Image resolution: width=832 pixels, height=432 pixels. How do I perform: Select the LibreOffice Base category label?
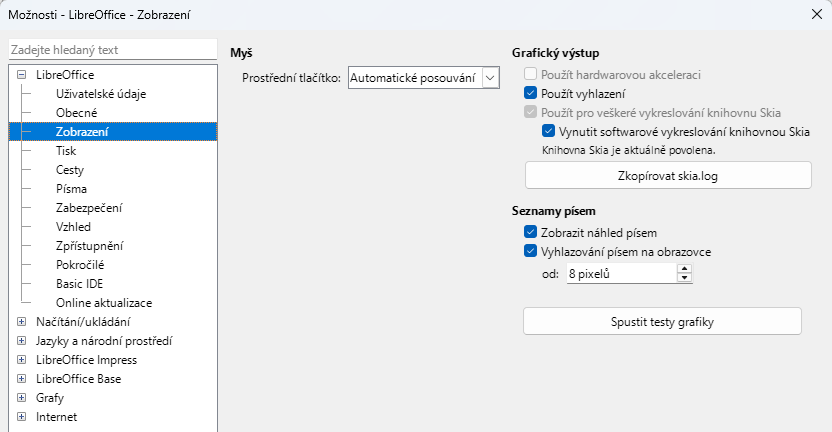pyautogui.click(x=78, y=379)
